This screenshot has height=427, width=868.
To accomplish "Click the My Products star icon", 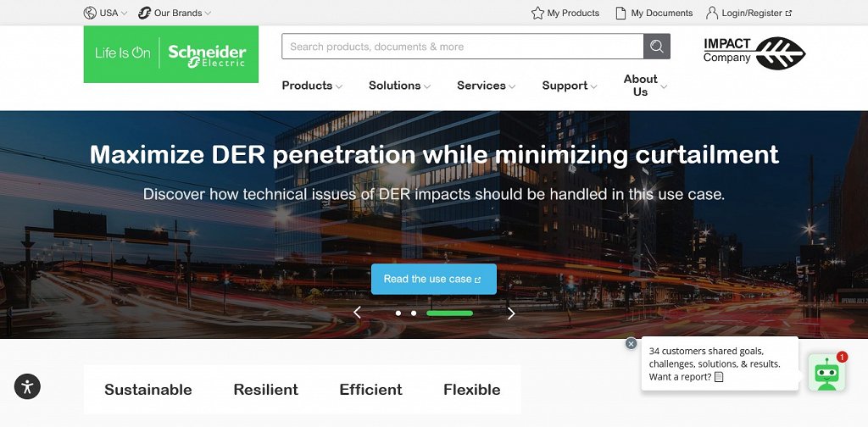I will click(537, 13).
